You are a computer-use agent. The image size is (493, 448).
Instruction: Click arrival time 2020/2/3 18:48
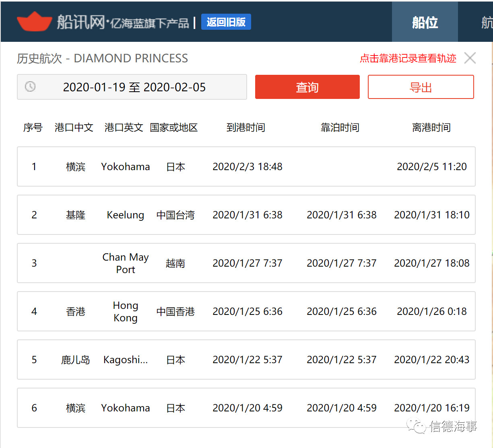[248, 166]
